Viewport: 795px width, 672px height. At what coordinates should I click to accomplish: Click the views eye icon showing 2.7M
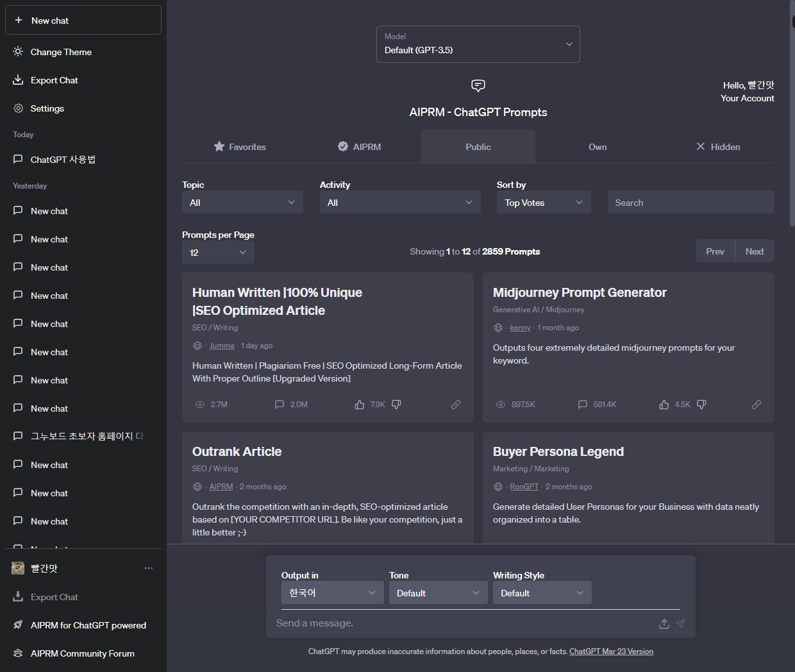pyautogui.click(x=200, y=405)
